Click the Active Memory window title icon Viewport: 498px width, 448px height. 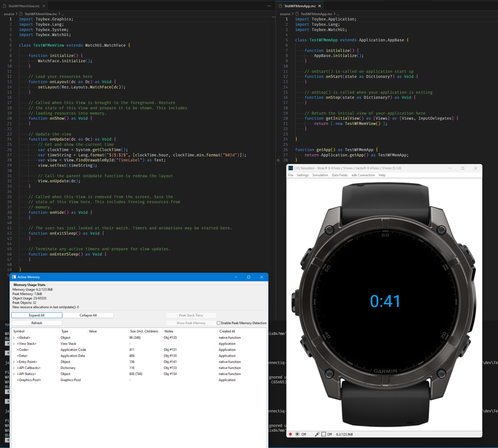pos(14,277)
